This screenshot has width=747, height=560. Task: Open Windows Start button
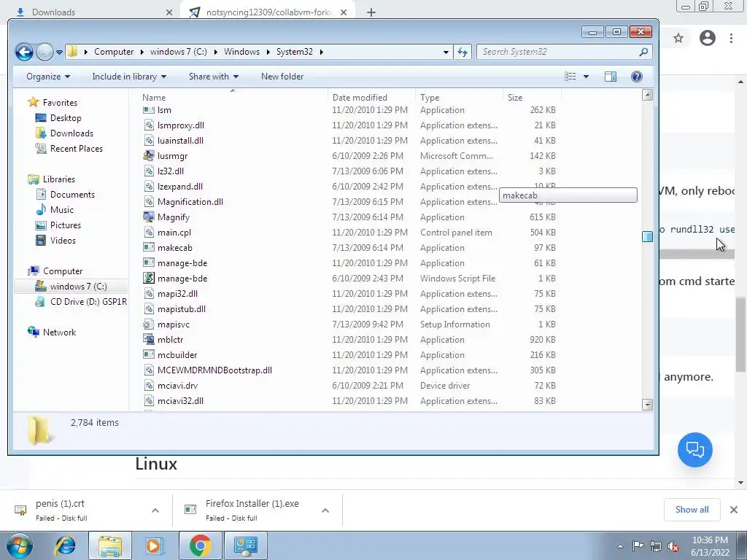20,545
